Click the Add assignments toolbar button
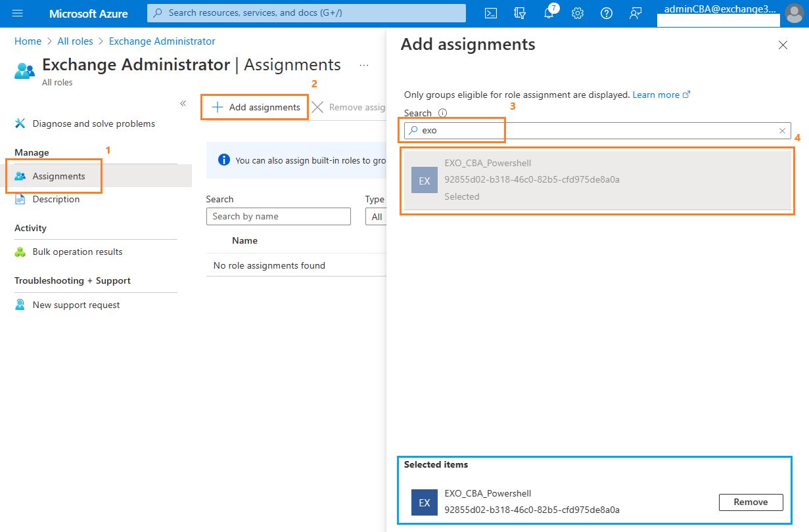 click(256, 107)
